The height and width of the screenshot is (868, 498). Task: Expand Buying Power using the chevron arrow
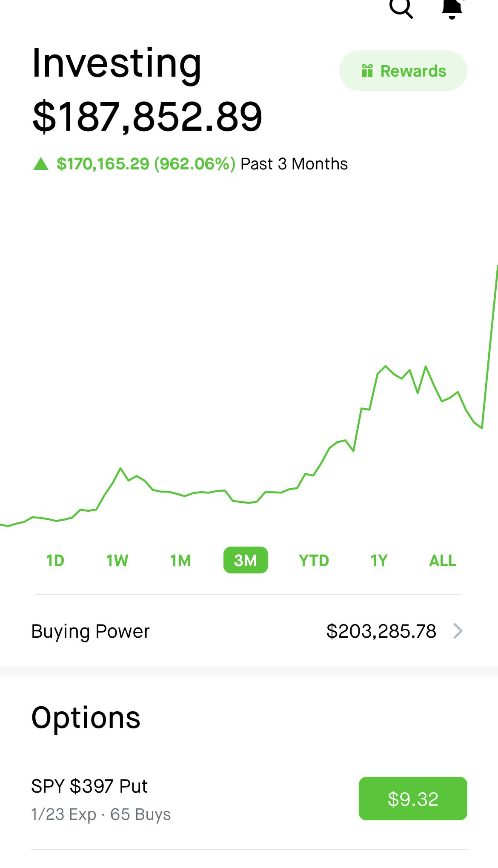458,631
